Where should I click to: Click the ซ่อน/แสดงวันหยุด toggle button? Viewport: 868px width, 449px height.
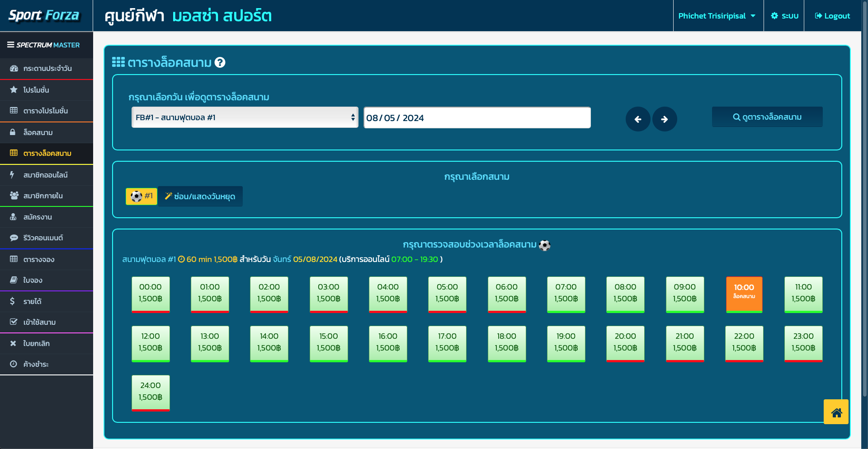pyautogui.click(x=200, y=196)
